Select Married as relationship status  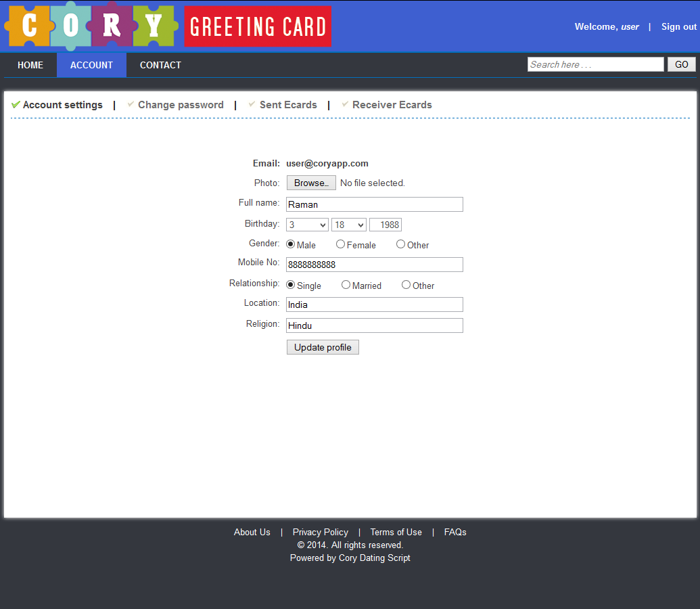pos(346,285)
